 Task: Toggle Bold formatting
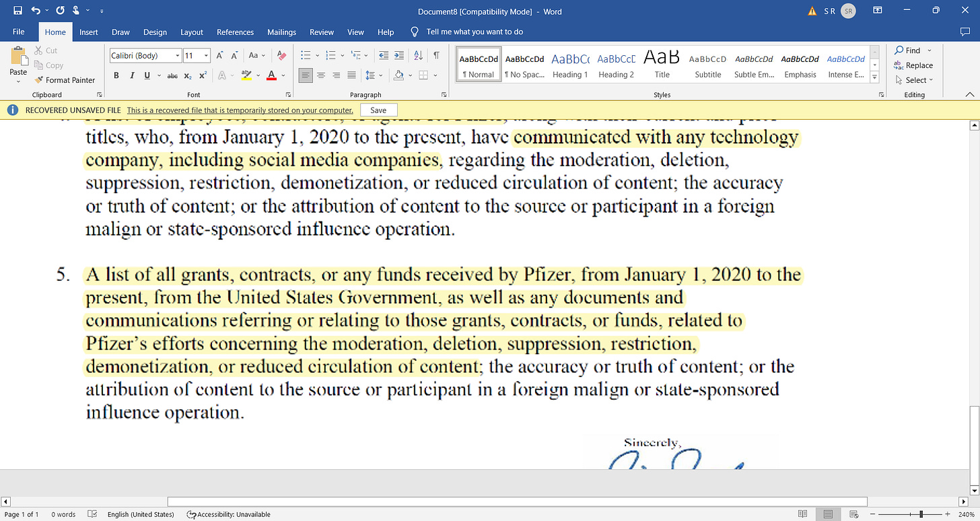[116, 75]
